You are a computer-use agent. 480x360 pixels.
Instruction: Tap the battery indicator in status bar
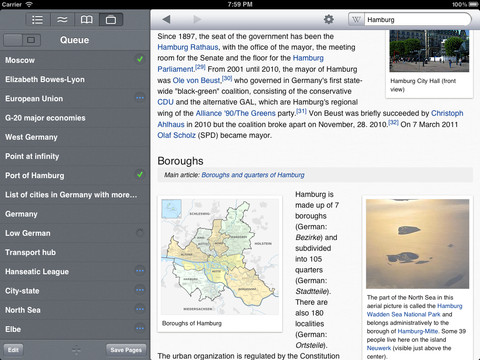(x=473, y=4)
